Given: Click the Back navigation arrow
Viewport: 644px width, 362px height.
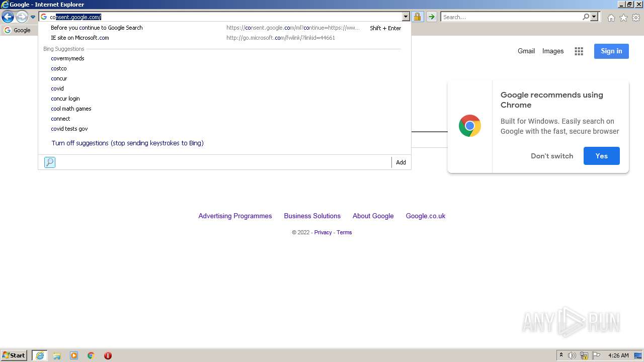Looking at the screenshot, I should pos(8,17).
